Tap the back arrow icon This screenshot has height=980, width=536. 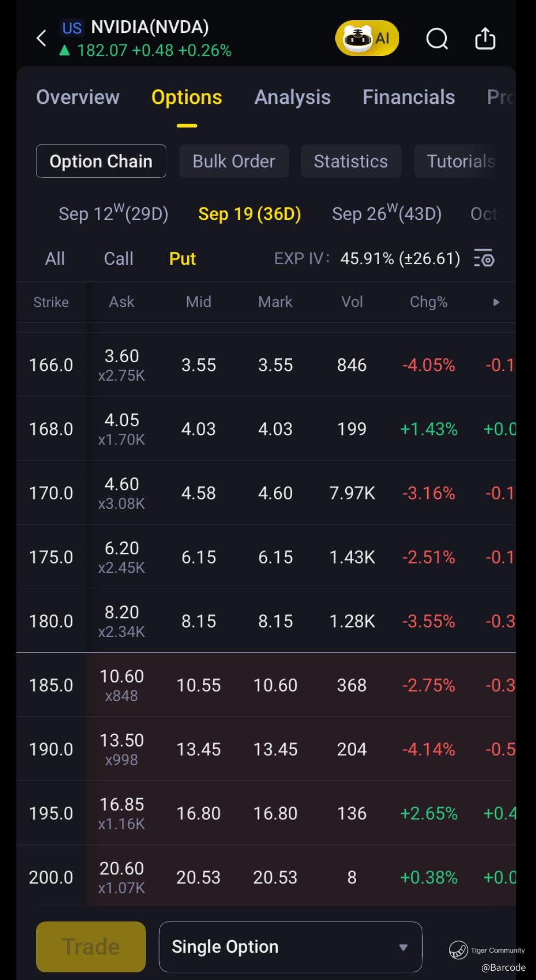pos(42,38)
